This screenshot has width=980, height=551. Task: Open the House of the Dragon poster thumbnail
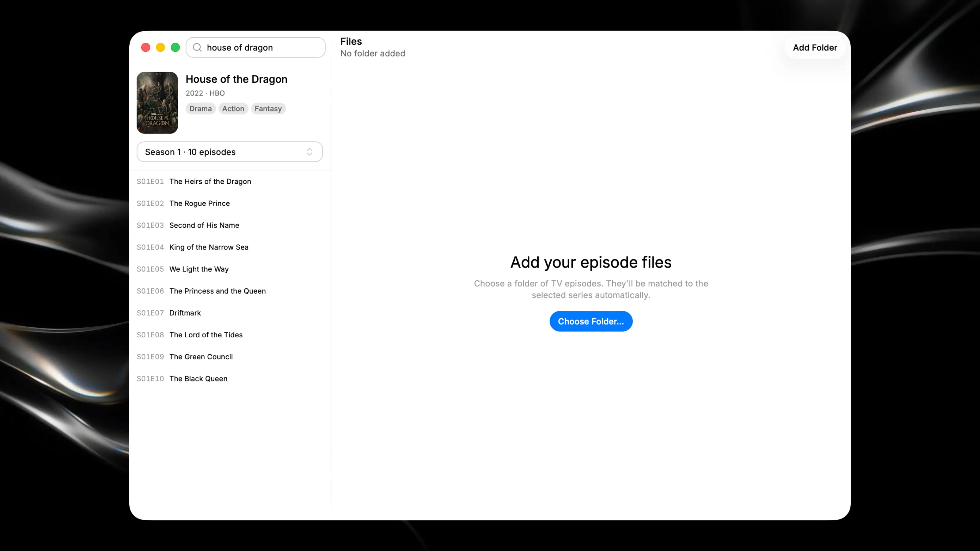(x=157, y=103)
